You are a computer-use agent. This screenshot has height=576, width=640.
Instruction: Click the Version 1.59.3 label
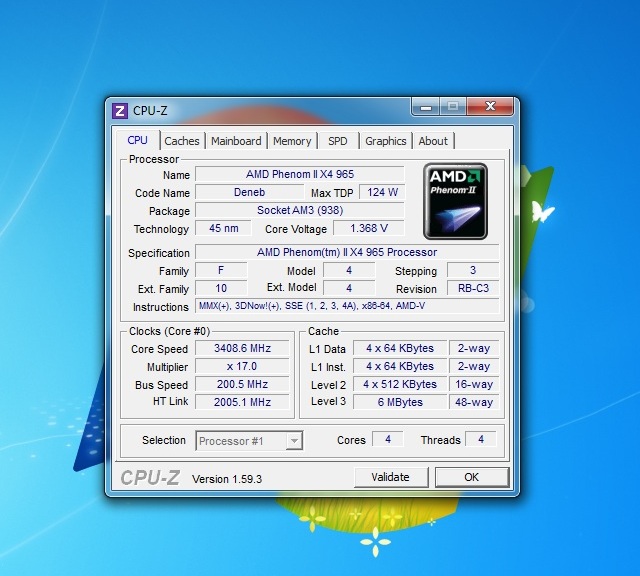click(x=227, y=479)
